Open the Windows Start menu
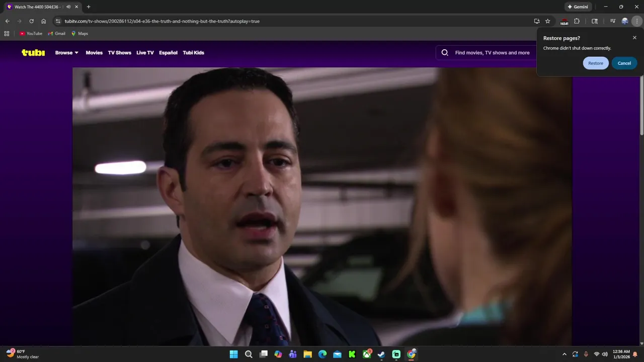 point(234,354)
